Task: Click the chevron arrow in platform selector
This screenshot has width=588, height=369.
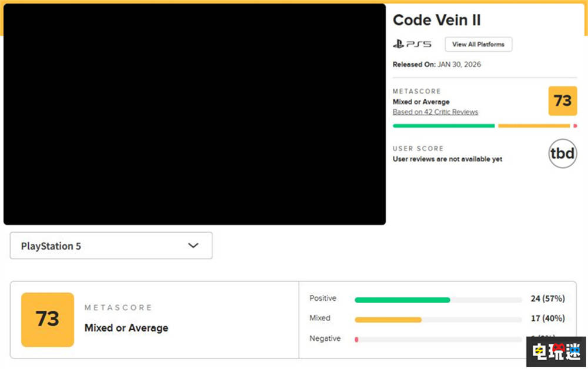Action: [x=193, y=246]
